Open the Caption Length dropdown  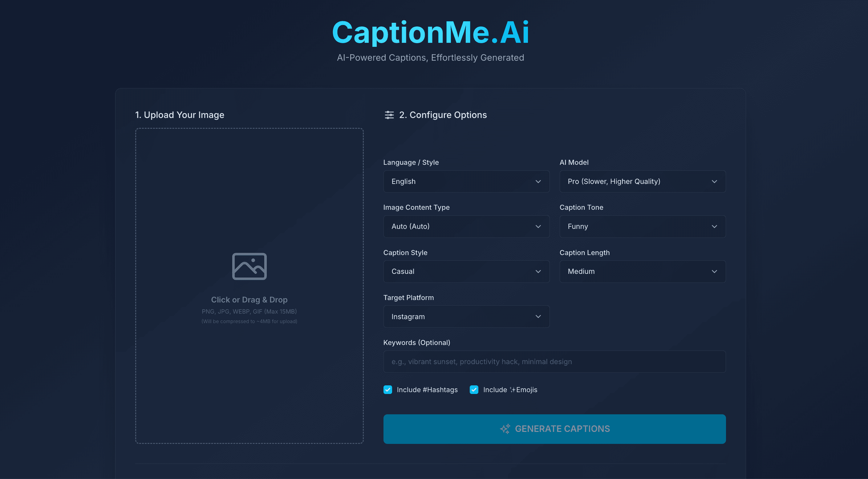tap(642, 271)
